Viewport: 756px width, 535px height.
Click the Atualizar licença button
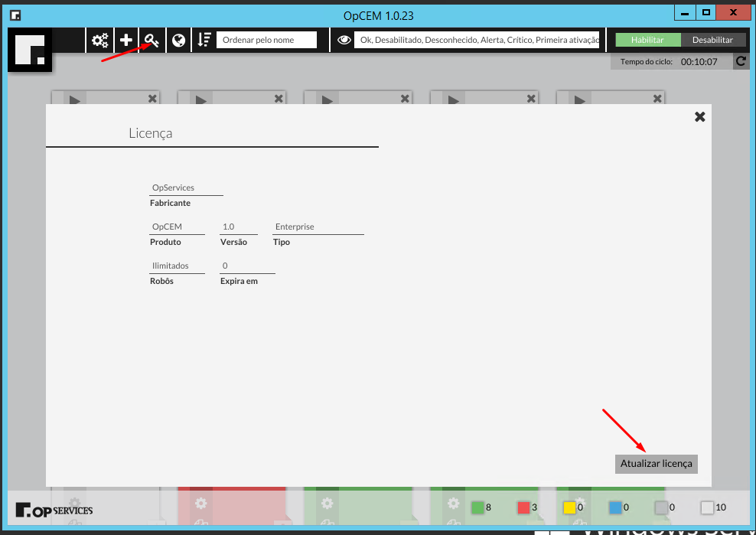656,464
